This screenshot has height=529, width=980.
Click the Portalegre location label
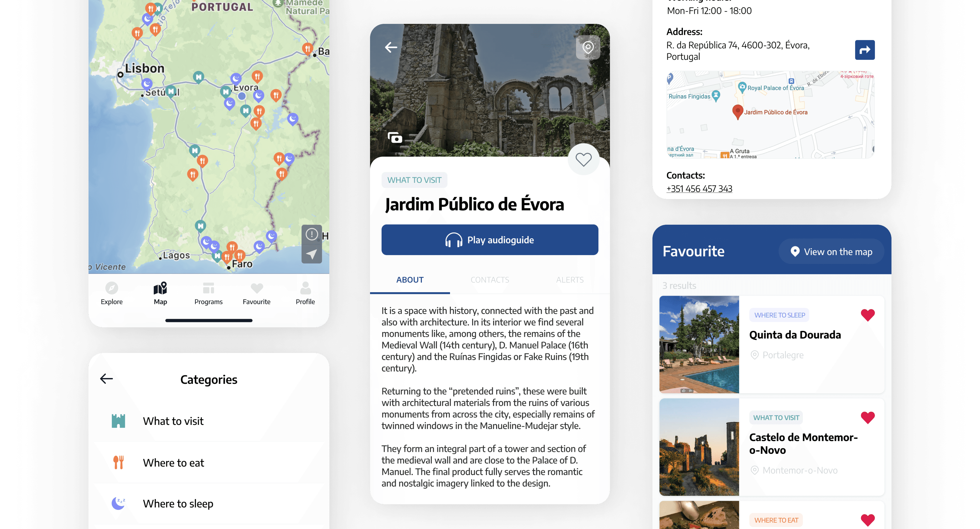[x=783, y=355]
